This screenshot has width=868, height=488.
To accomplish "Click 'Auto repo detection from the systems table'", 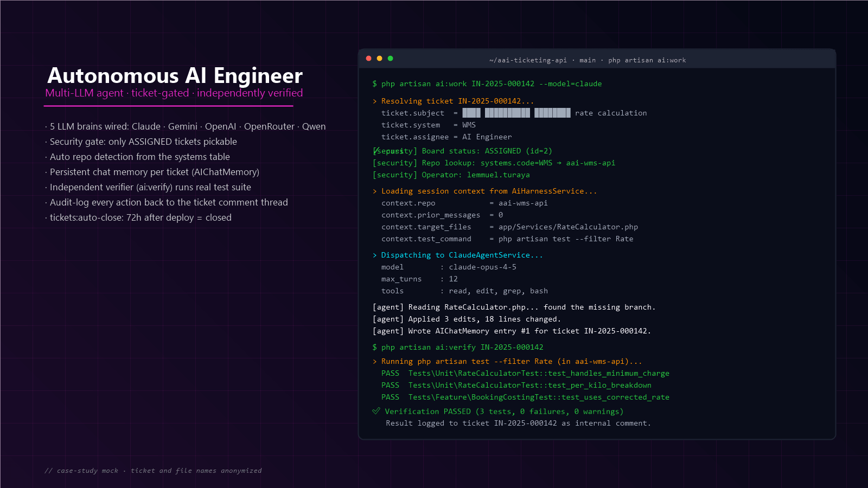I will pos(138,157).
